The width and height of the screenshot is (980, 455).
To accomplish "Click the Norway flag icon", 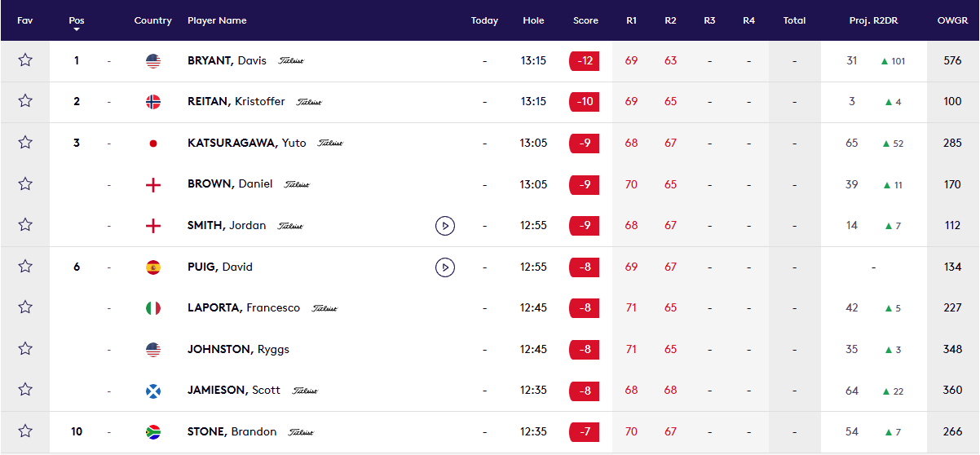I will pos(153,102).
